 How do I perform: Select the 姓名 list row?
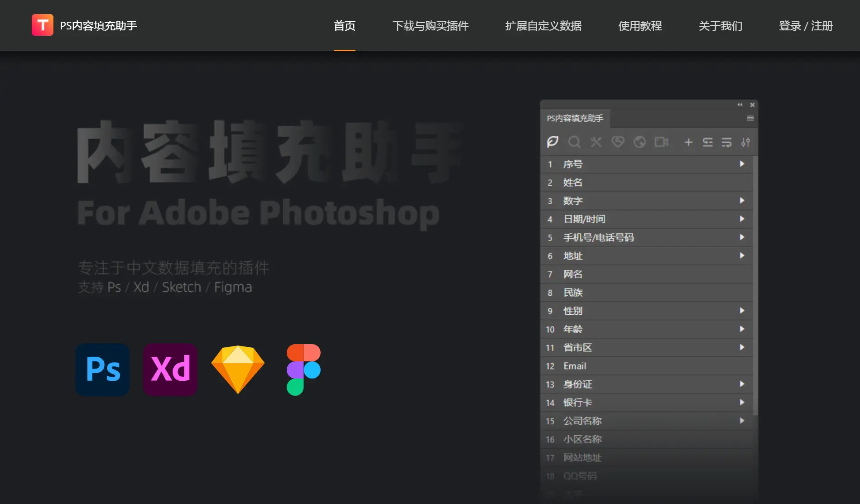pyautogui.click(x=647, y=182)
